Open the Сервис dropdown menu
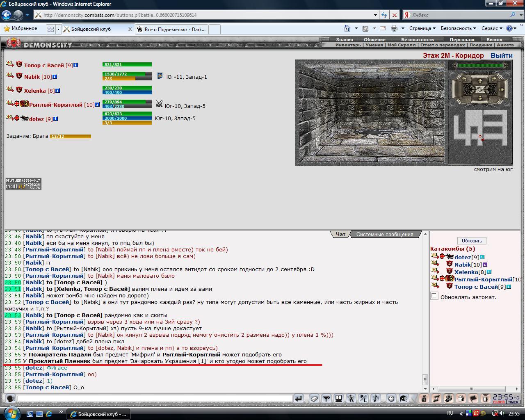The height and width of the screenshot is (420, 525). tap(492, 28)
